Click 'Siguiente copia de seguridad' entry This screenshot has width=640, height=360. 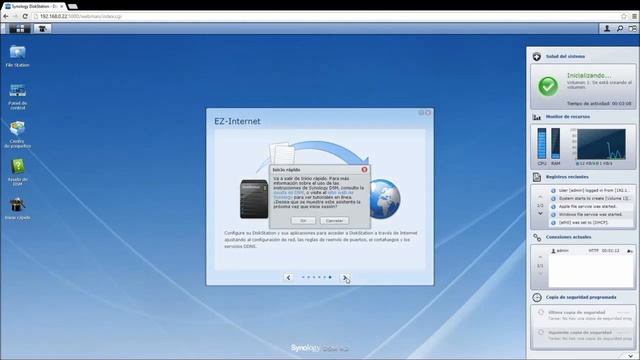(x=584, y=335)
